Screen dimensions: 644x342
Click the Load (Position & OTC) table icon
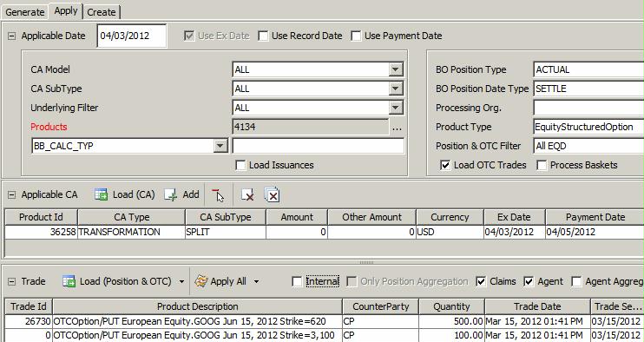click(69, 281)
